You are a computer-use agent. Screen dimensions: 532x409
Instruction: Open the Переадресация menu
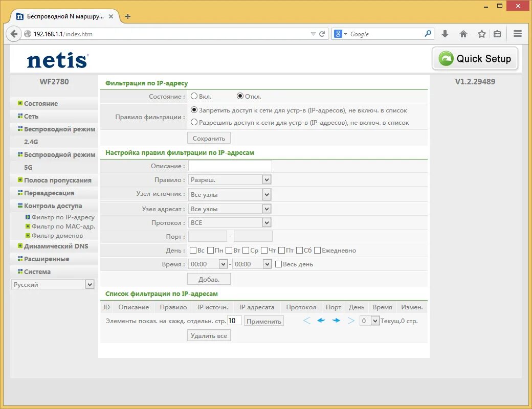pyautogui.click(x=49, y=193)
